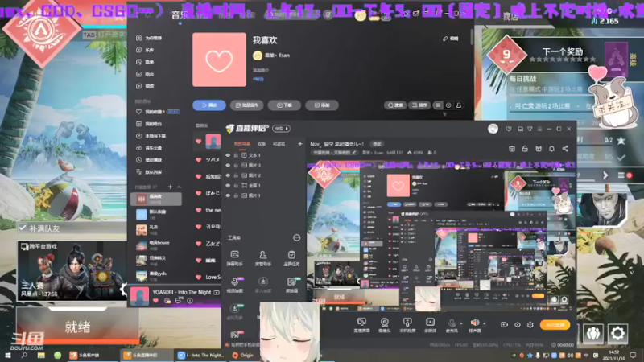The height and width of the screenshot is (362, 644).
Task: Click the user avatar in streaming window titlebar
Action: coord(493,129)
